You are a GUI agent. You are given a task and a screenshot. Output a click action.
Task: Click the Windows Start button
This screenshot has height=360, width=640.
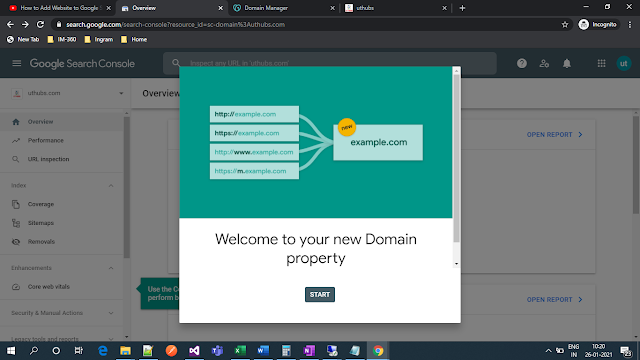click(x=11, y=351)
